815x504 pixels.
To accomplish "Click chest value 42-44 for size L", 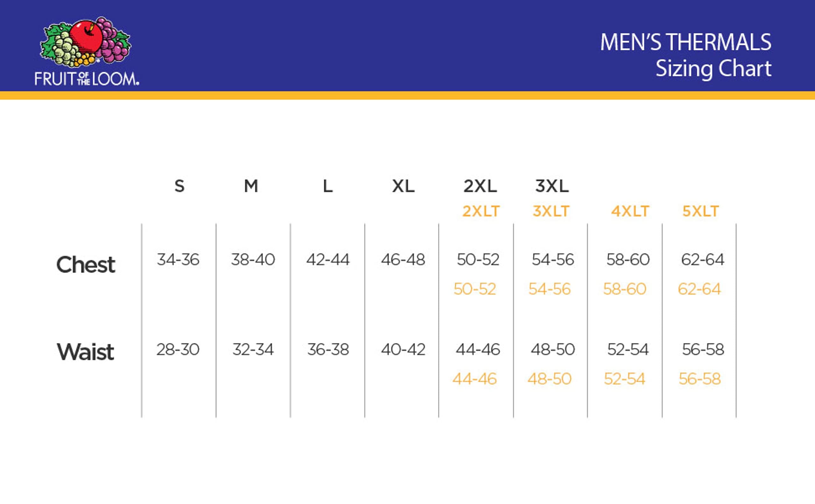I will point(328,259).
